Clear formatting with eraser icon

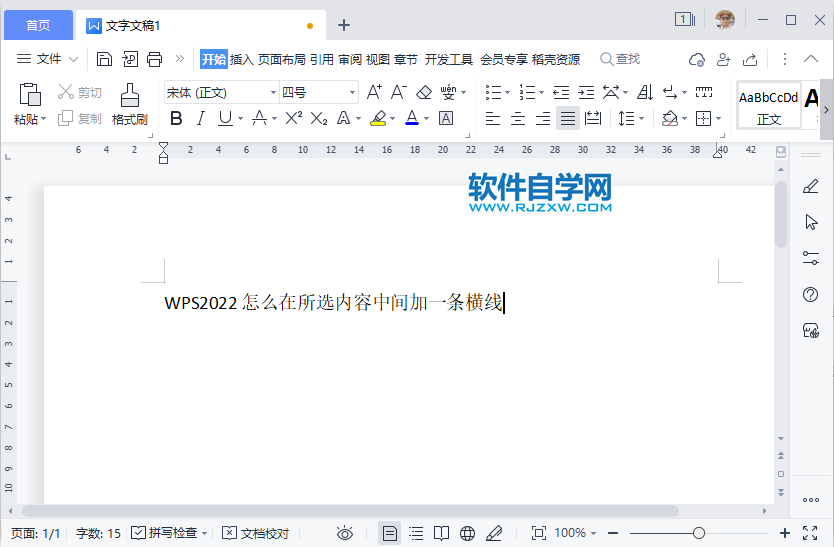(x=424, y=93)
